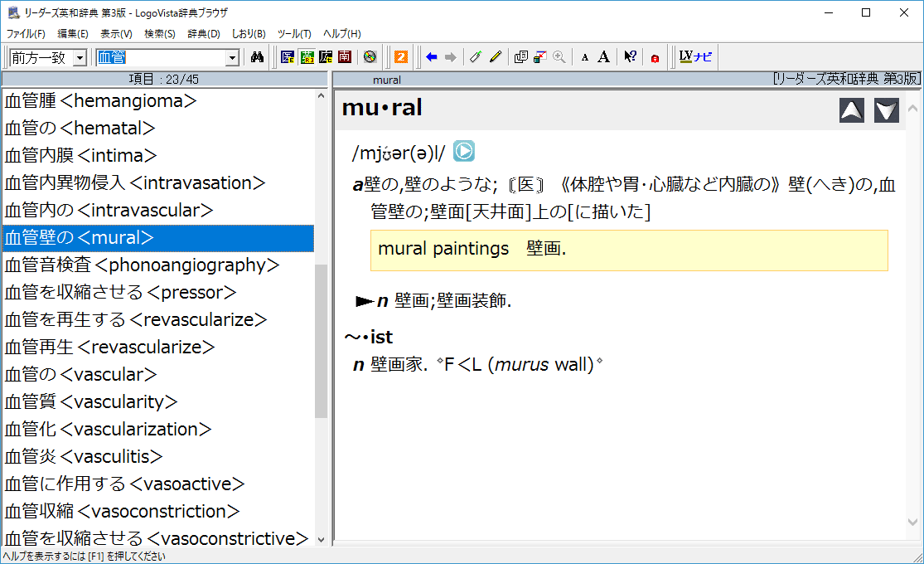Click definition pane scroll down arrow

pos(912,522)
